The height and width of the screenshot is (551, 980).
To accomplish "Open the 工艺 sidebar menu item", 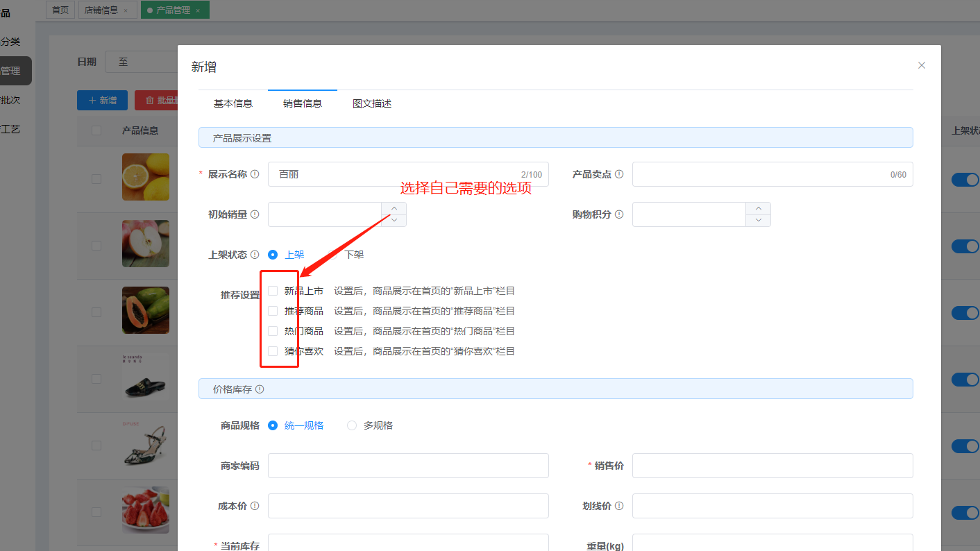I will pyautogui.click(x=11, y=129).
